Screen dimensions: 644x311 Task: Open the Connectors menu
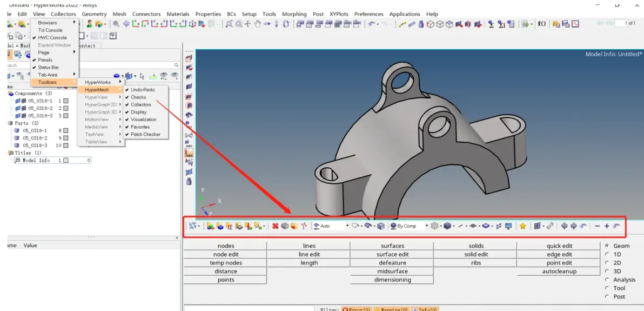tap(146, 14)
